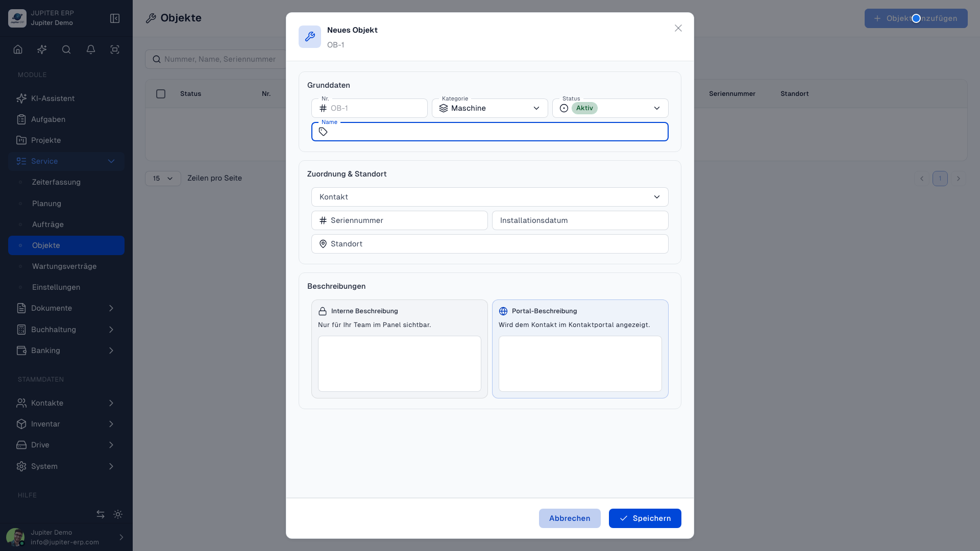The width and height of the screenshot is (980, 551).
Task: Click the user avatar at sidebar bottom
Action: pyautogui.click(x=15, y=537)
